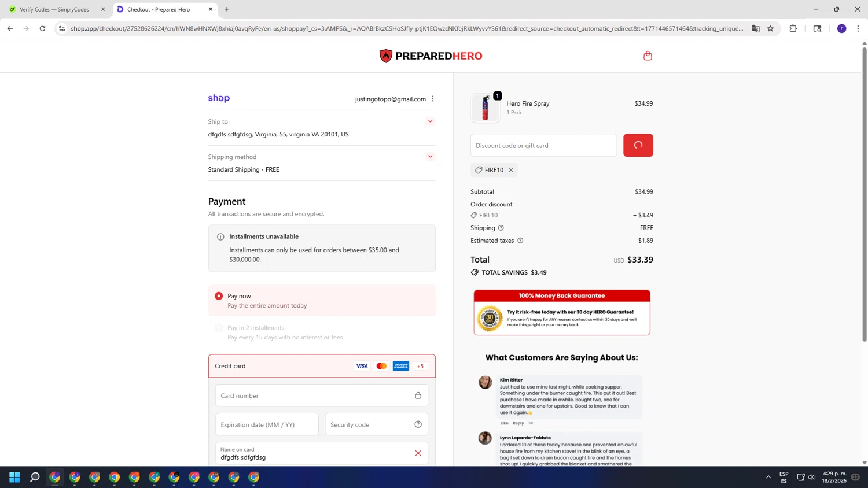Show the +5 more card types
868x488 pixels.
[x=421, y=366]
